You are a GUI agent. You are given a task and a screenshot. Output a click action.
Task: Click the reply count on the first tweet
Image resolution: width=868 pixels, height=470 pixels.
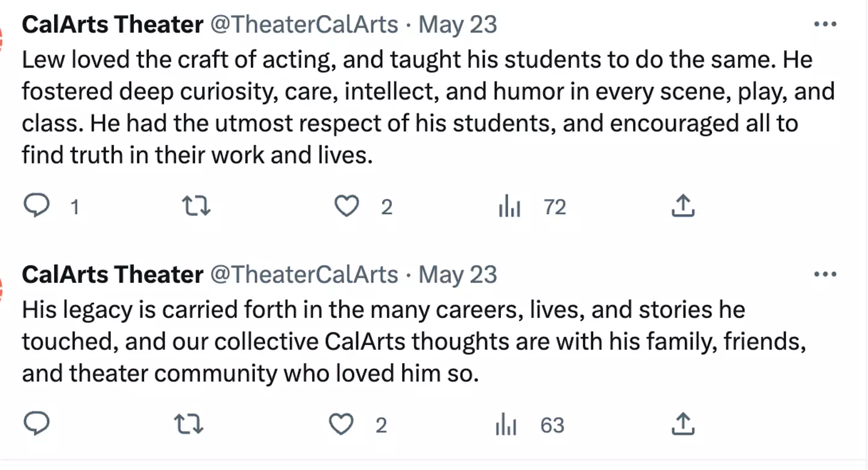[75, 206]
